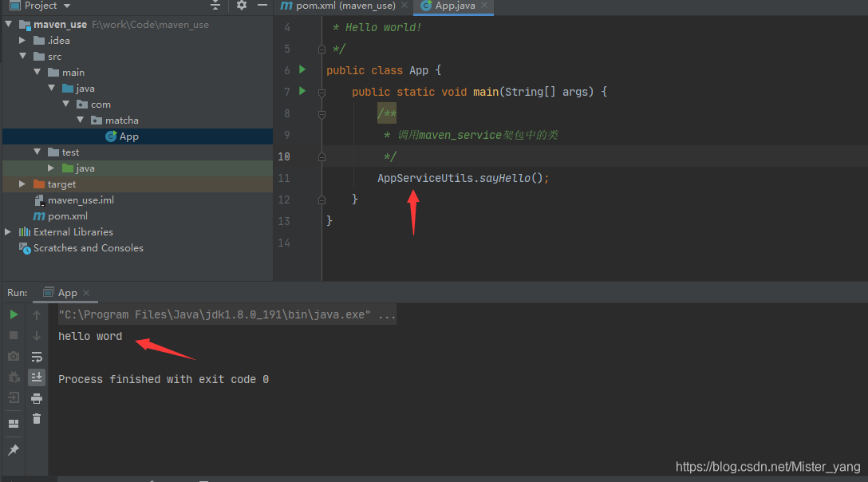This screenshot has height=482, width=868.
Task: Collapse the matcha package
Action: 81,120
